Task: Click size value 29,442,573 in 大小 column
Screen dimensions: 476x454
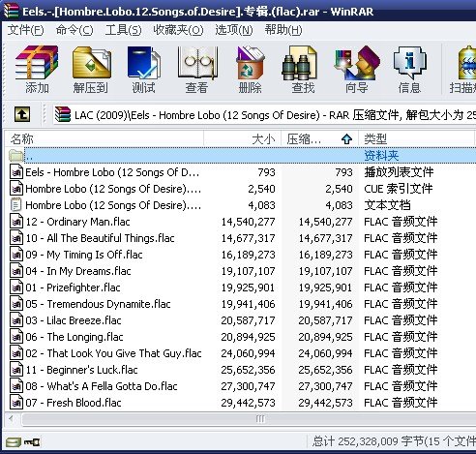Action: coord(248,403)
